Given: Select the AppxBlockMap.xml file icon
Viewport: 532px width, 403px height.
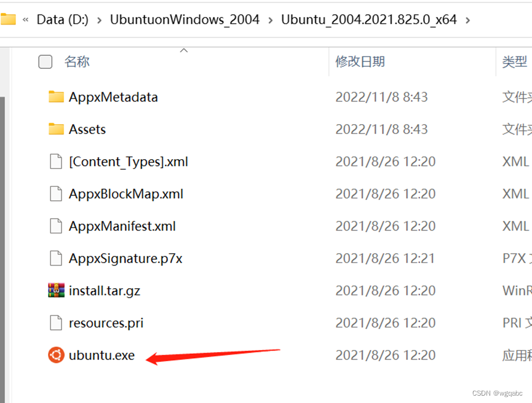Looking at the screenshot, I should click(55, 194).
